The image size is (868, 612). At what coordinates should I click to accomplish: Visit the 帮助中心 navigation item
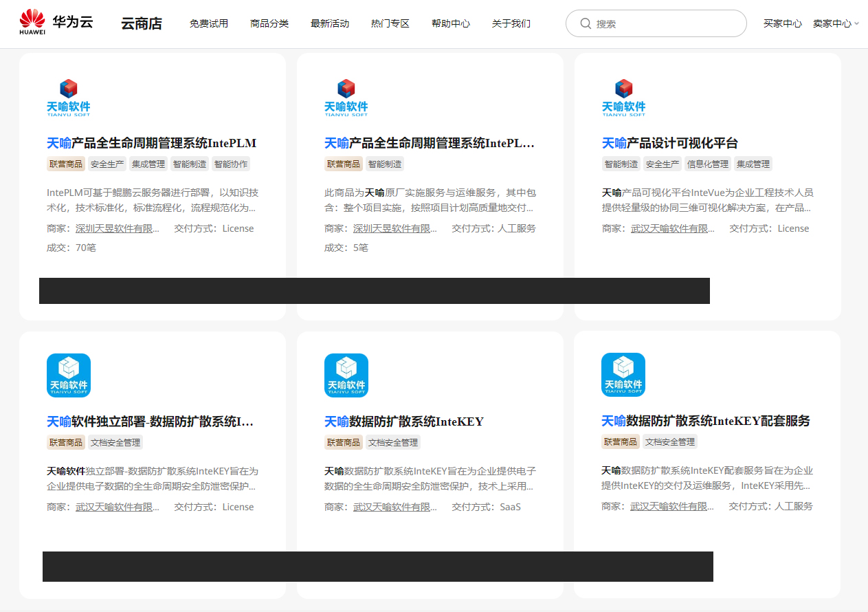pyautogui.click(x=451, y=23)
